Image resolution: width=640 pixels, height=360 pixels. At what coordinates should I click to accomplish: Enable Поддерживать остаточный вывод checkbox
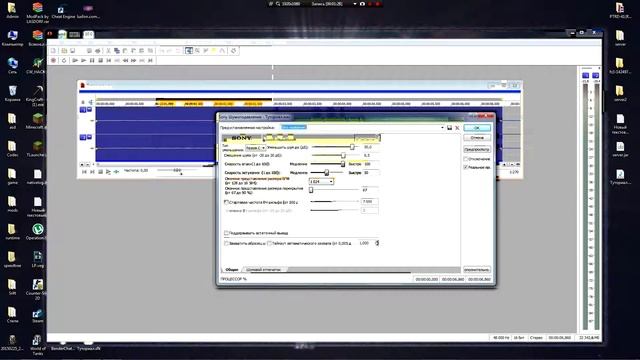tap(226, 233)
